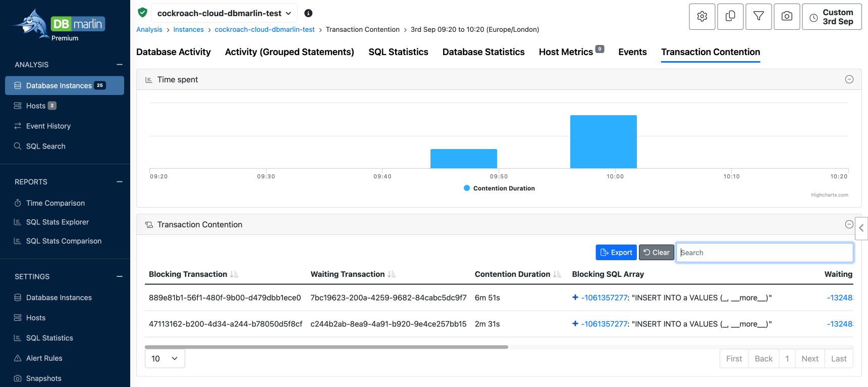Viewport: 868px width, 387px height.
Task: Click the 10:00 contention bar in chart
Action: 604,141
